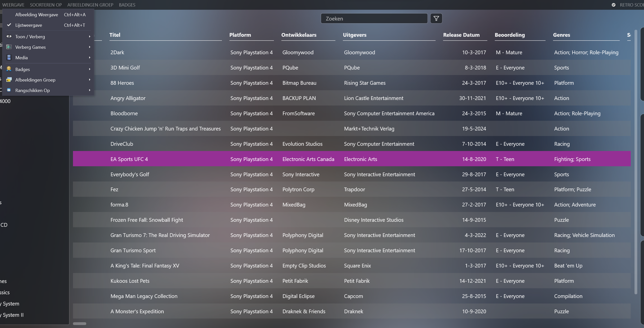
Task: Sort by the Genres column header
Action: click(561, 35)
